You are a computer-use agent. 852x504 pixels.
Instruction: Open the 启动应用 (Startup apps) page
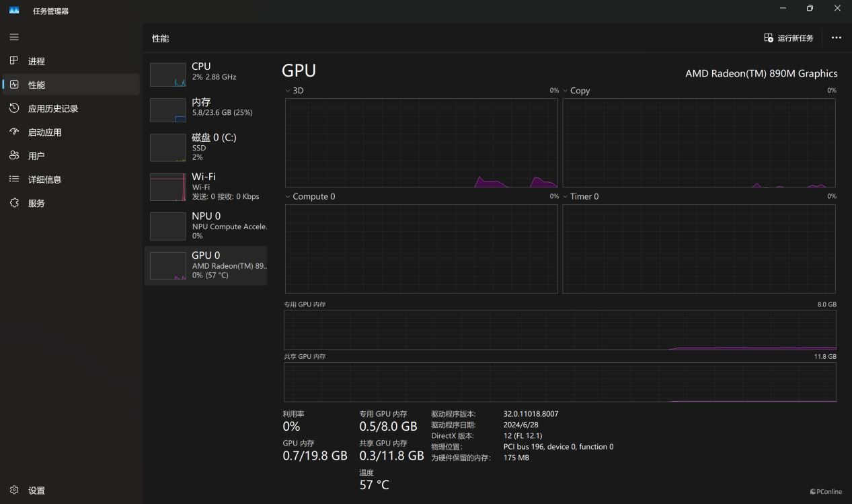click(71, 132)
